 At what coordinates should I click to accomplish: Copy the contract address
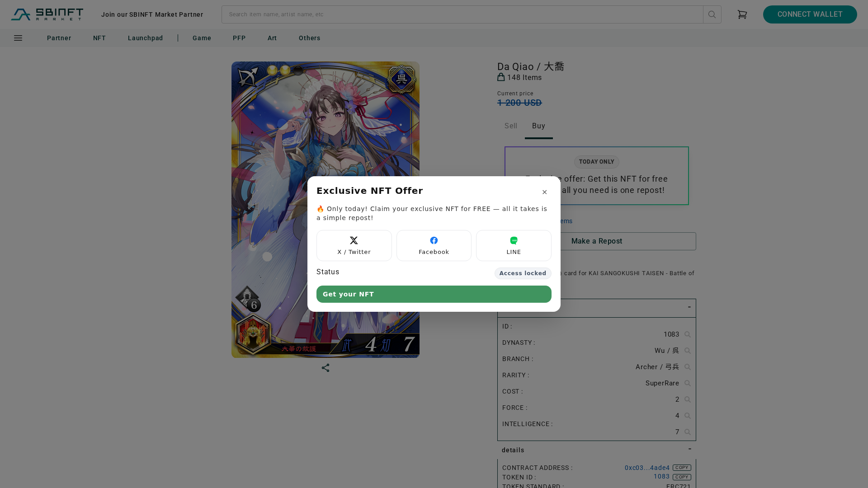click(x=682, y=468)
